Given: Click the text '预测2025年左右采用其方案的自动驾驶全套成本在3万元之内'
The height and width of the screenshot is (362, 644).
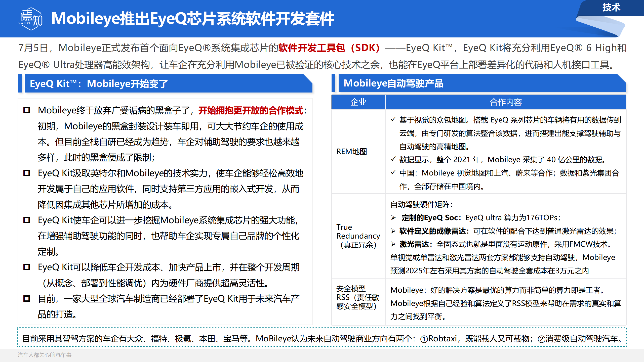Looking at the screenshot, I should pyautogui.click(x=490, y=271).
